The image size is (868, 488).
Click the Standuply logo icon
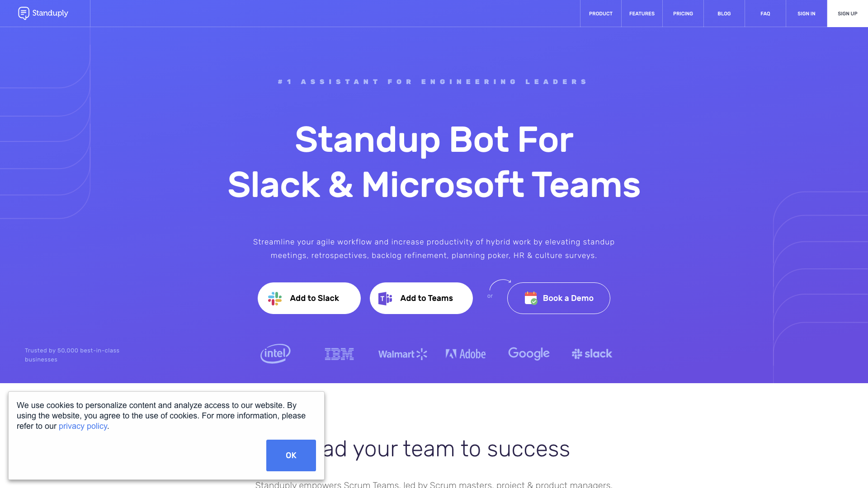coord(23,13)
